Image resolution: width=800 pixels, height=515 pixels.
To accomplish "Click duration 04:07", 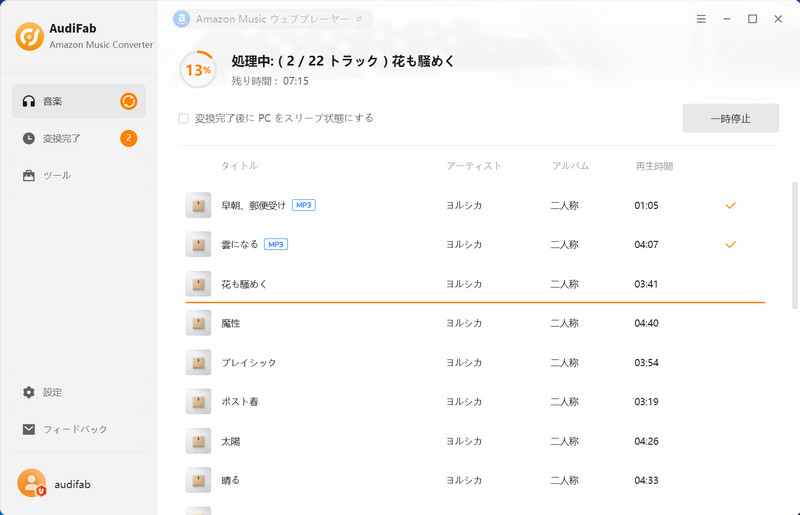I will 646,244.
